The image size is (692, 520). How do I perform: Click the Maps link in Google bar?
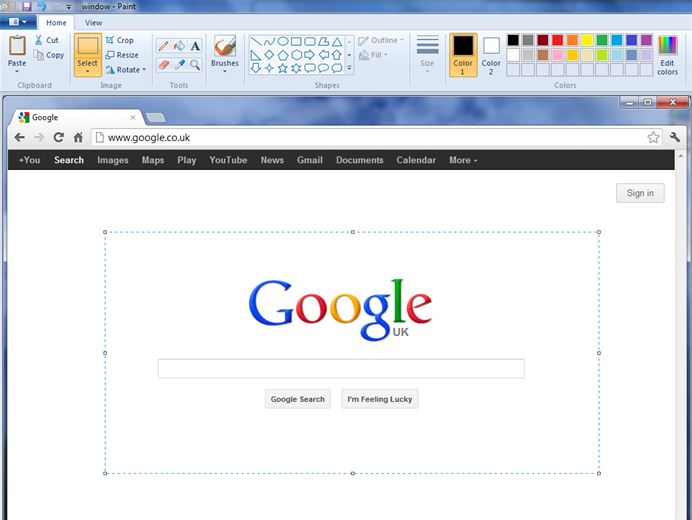[x=153, y=160]
